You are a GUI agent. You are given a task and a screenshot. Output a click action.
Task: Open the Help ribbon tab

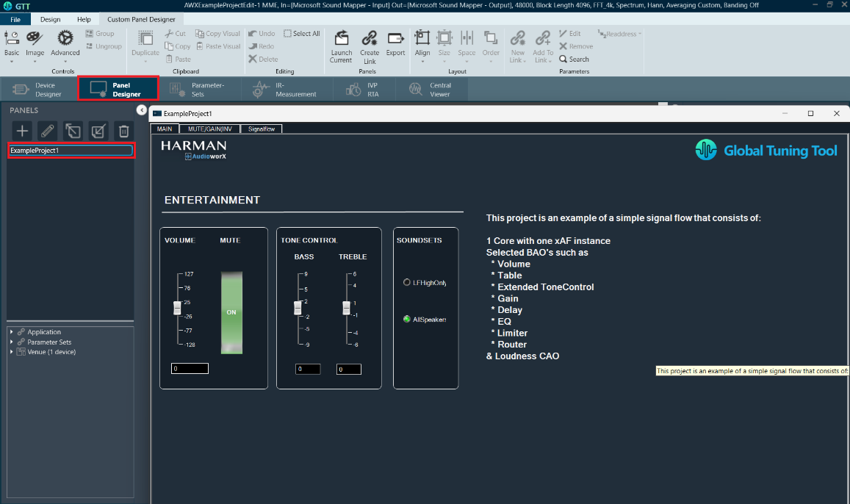click(84, 20)
